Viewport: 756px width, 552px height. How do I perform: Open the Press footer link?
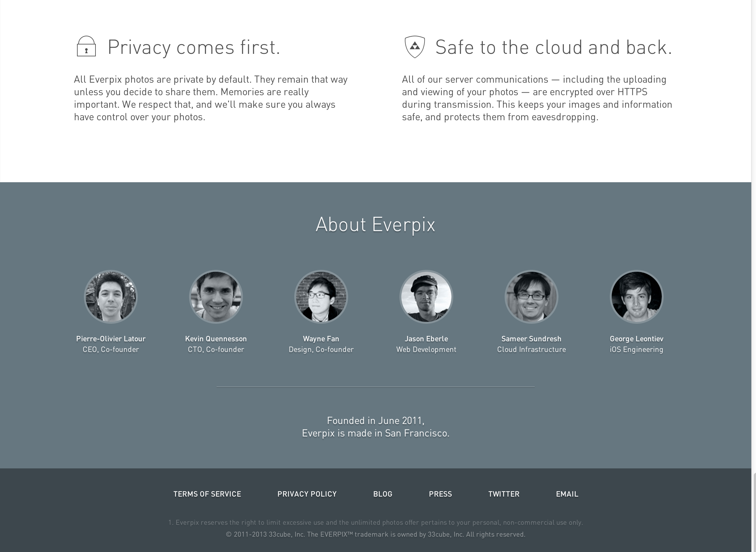coord(440,494)
